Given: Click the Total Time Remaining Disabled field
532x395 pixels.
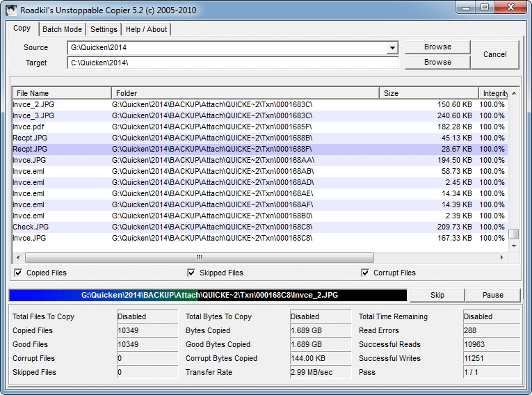Looking at the screenshot, I should [491, 316].
